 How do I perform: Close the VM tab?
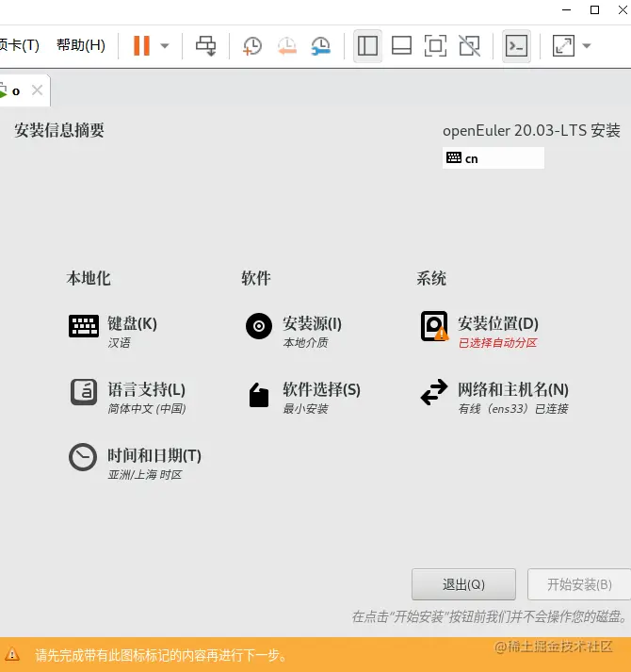pos(38,90)
